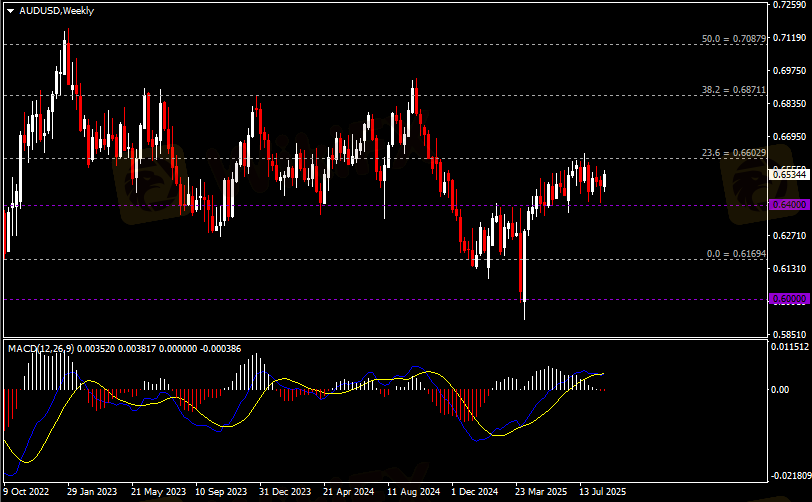Click the 9 Oct 2022 date label
Viewport: 812px width, 502px height.
pos(27,492)
